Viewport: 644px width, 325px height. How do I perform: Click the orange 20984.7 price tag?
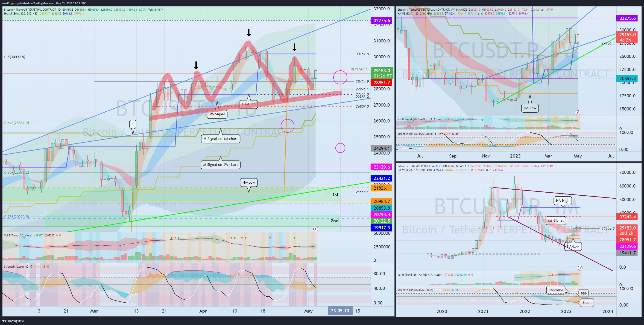click(x=381, y=201)
